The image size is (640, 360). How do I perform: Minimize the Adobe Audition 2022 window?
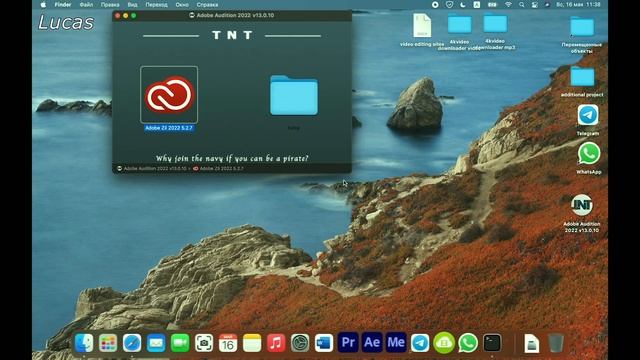pos(126,16)
